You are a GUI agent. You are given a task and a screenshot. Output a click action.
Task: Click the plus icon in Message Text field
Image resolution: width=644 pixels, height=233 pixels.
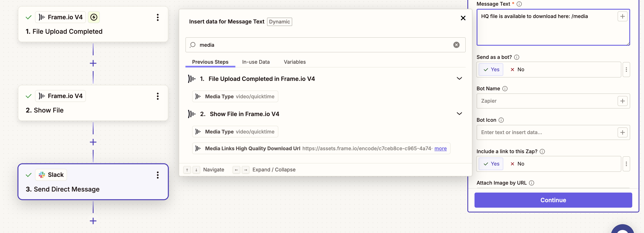(x=622, y=17)
